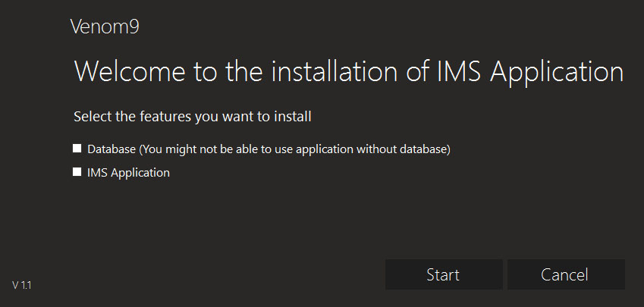
Task: Click the Venom9 title text
Action: tap(105, 27)
